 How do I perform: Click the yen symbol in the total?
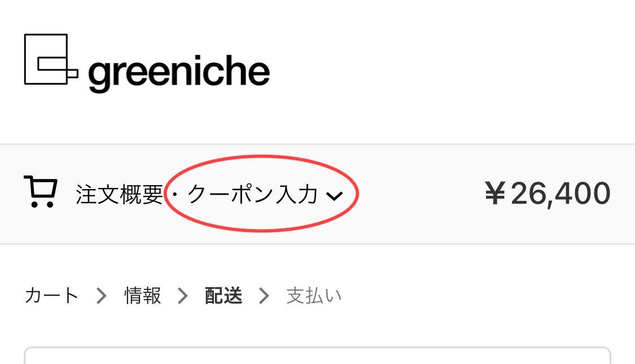point(495,194)
